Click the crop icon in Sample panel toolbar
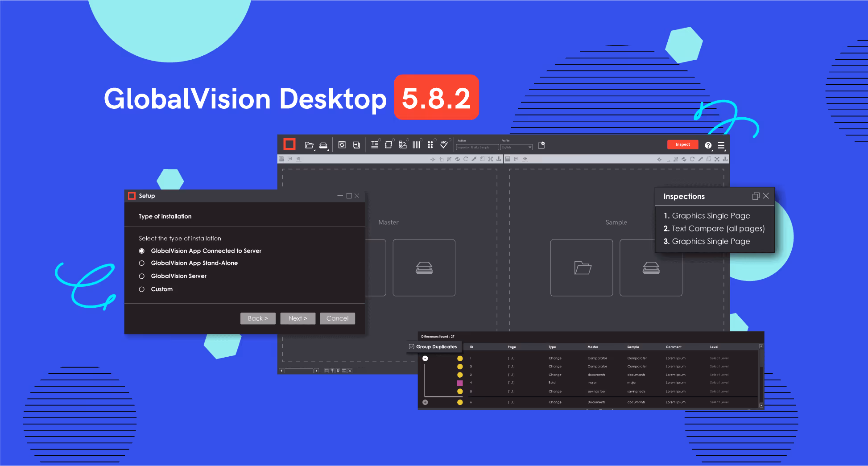 (x=668, y=159)
